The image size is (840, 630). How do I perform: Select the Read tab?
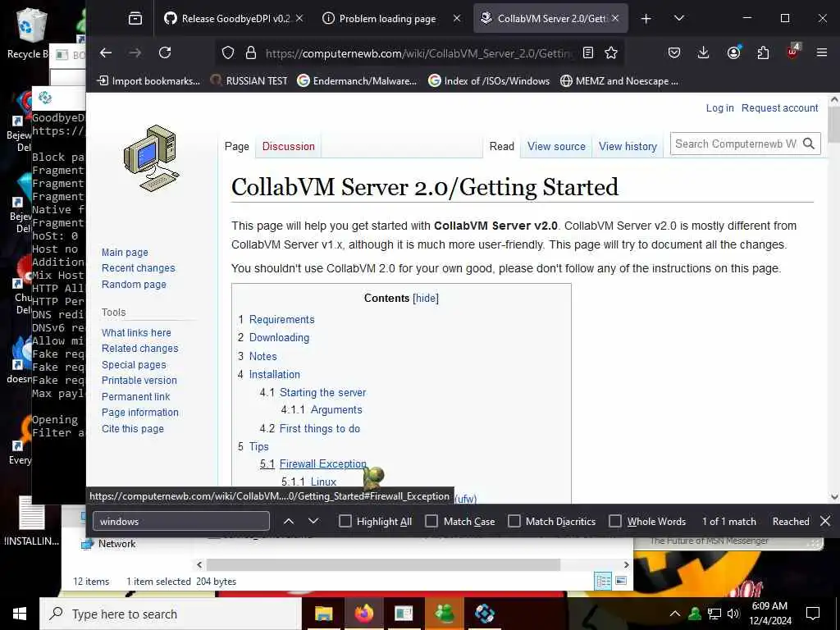[501, 146]
